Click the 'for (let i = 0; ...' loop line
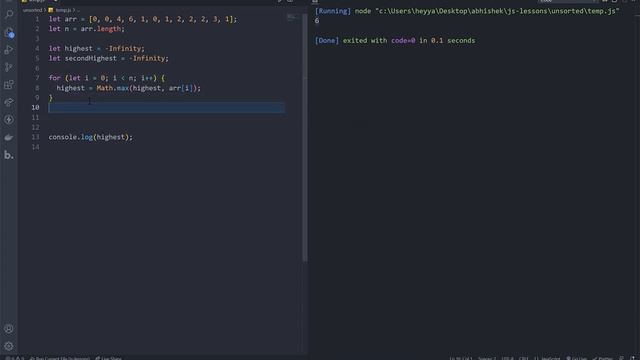640x360 pixels. (x=107, y=78)
